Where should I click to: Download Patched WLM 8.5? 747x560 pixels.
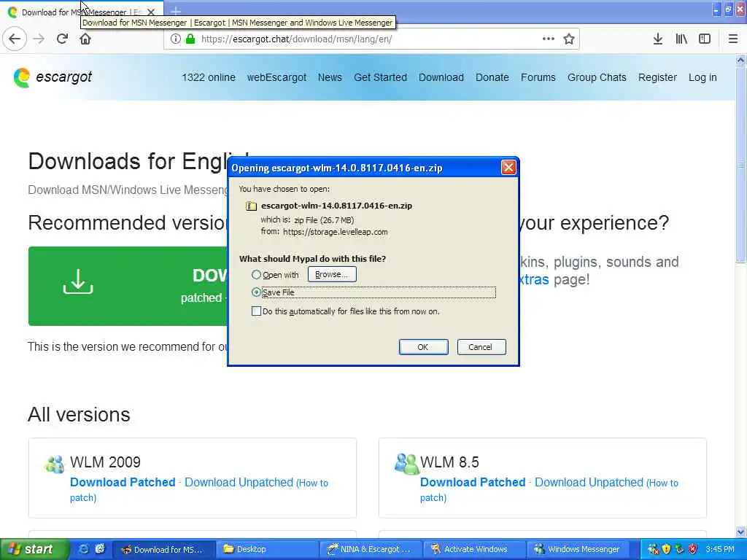pyautogui.click(x=473, y=482)
